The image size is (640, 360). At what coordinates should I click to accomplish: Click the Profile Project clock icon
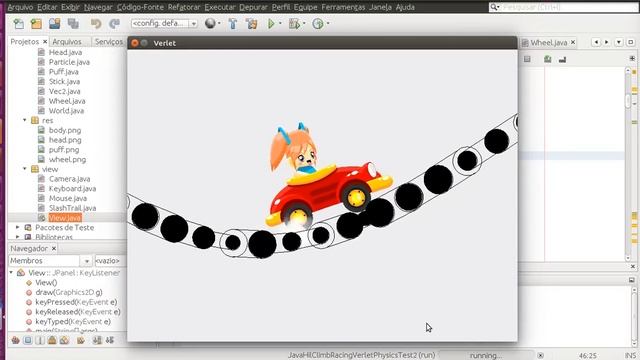click(x=318, y=24)
